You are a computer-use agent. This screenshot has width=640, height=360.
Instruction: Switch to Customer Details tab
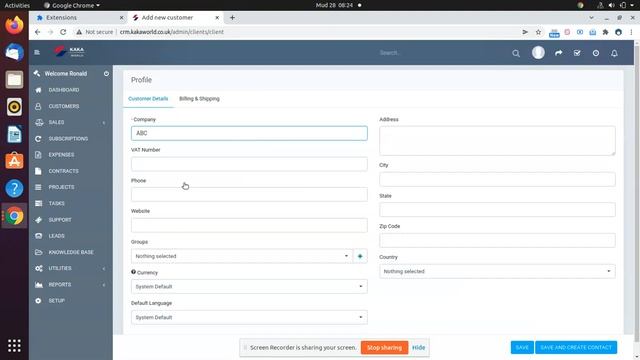pyautogui.click(x=148, y=99)
